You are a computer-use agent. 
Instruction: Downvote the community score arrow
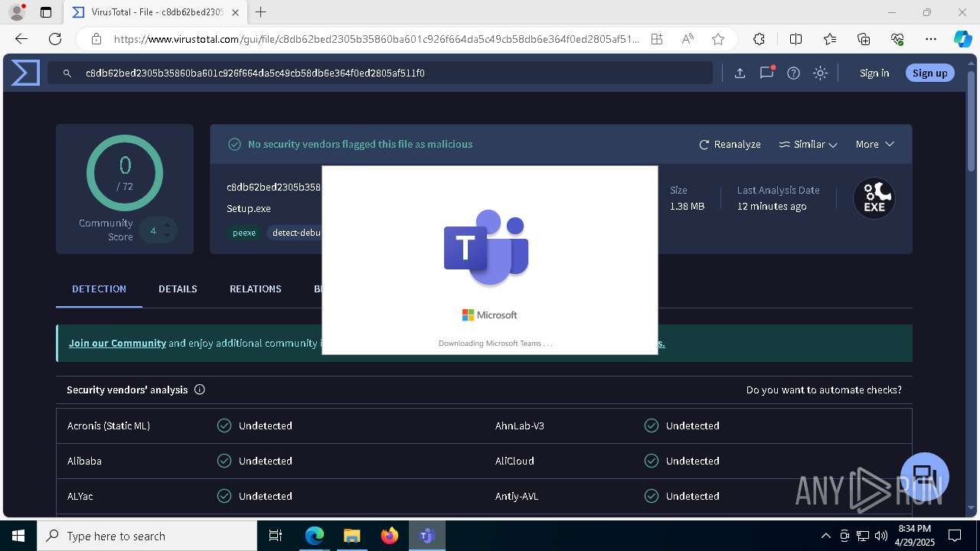pyautogui.click(x=166, y=236)
